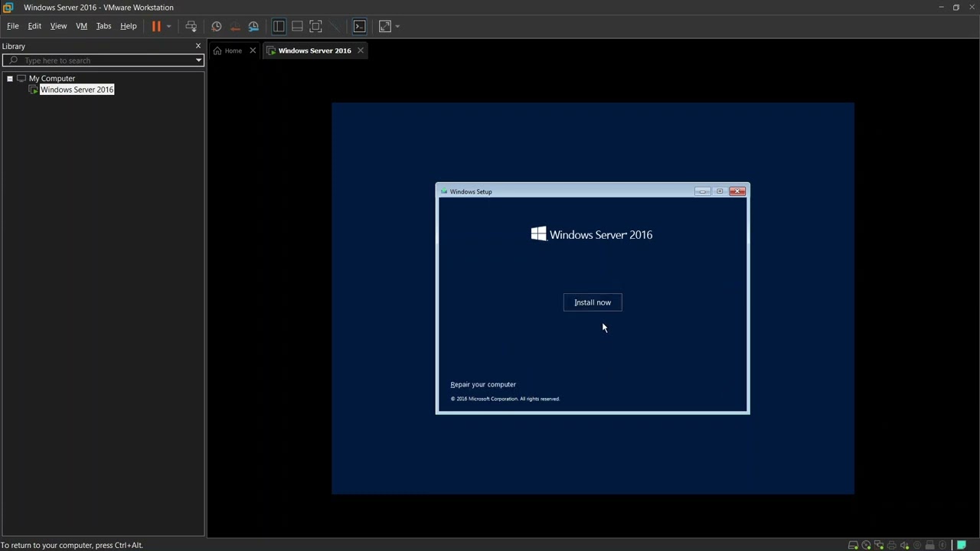This screenshot has width=980, height=551.
Task: Open the Snapshot Manager icon
Action: pyautogui.click(x=253, y=26)
